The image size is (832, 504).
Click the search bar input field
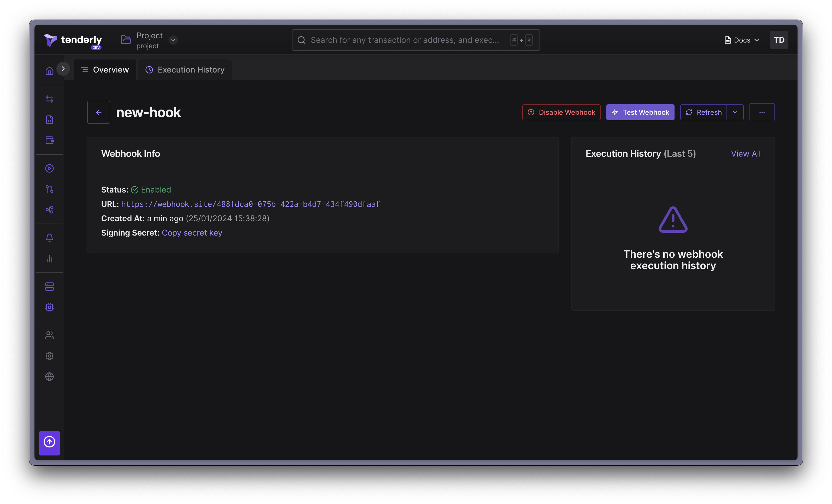pyautogui.click(x=415, y=40)
